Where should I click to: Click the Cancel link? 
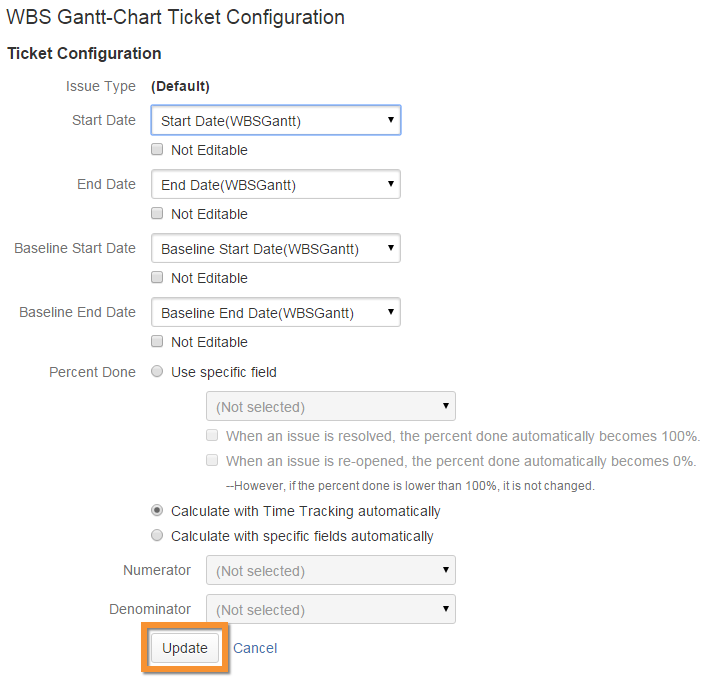click(255, 648)
